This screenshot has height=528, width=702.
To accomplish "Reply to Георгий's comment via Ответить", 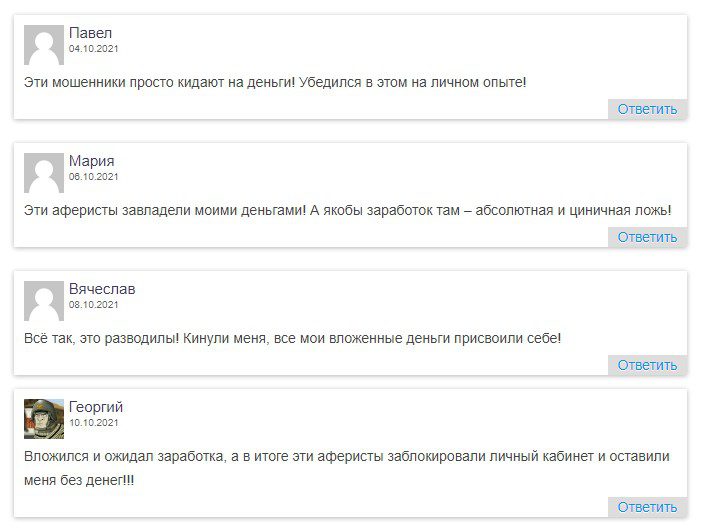I will tap(647, 507).
